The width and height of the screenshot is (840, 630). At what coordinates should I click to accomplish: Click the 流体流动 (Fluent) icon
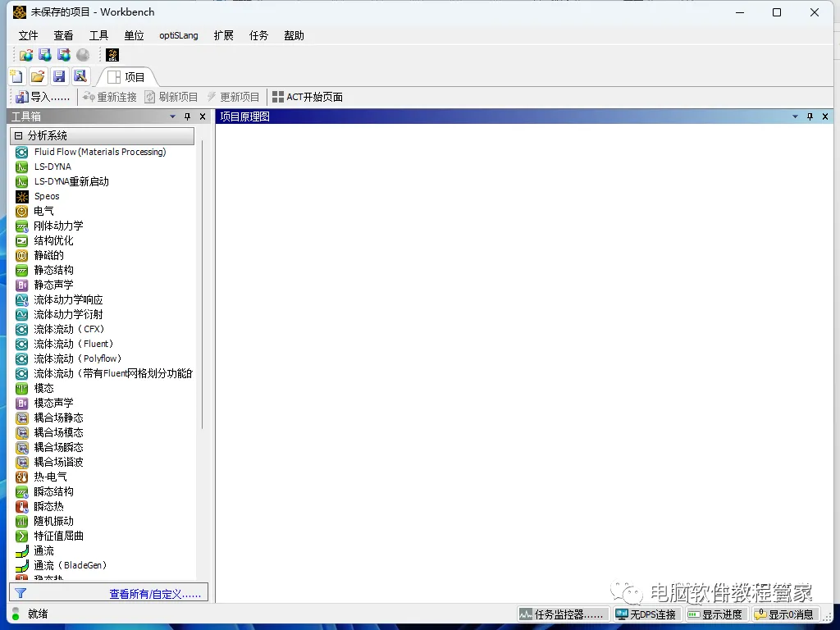(21, 344)
